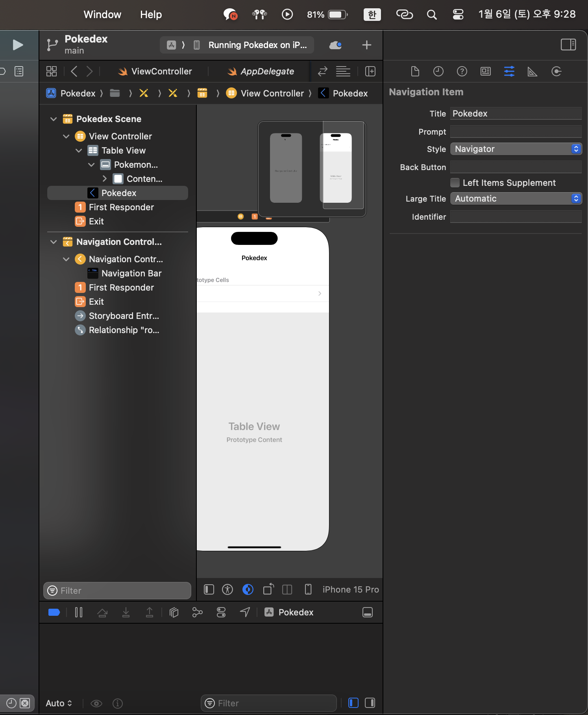Click the Identifier text field
Screen dimensions: 588x715
coord(516,217)
